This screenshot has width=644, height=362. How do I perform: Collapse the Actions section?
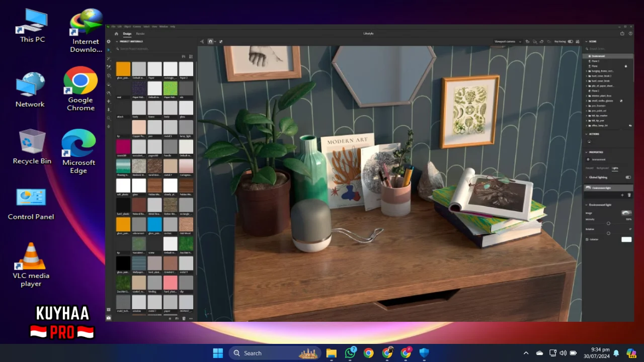pos(586,134)
